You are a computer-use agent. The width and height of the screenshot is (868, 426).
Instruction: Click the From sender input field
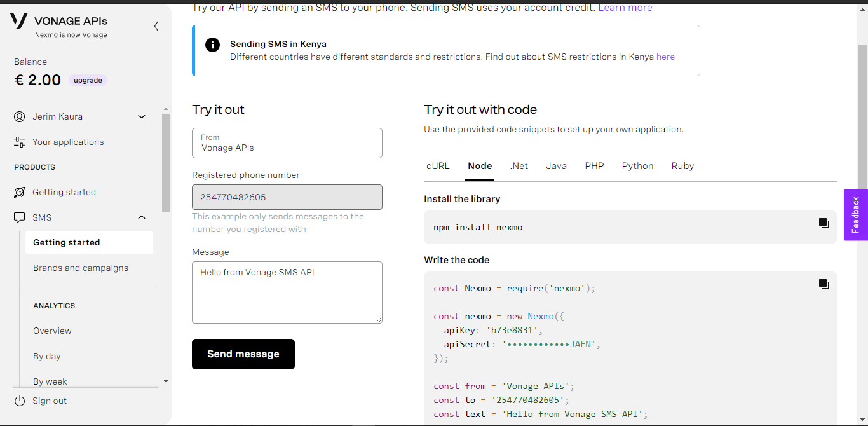pyautogui.click(x=287, y=143)
